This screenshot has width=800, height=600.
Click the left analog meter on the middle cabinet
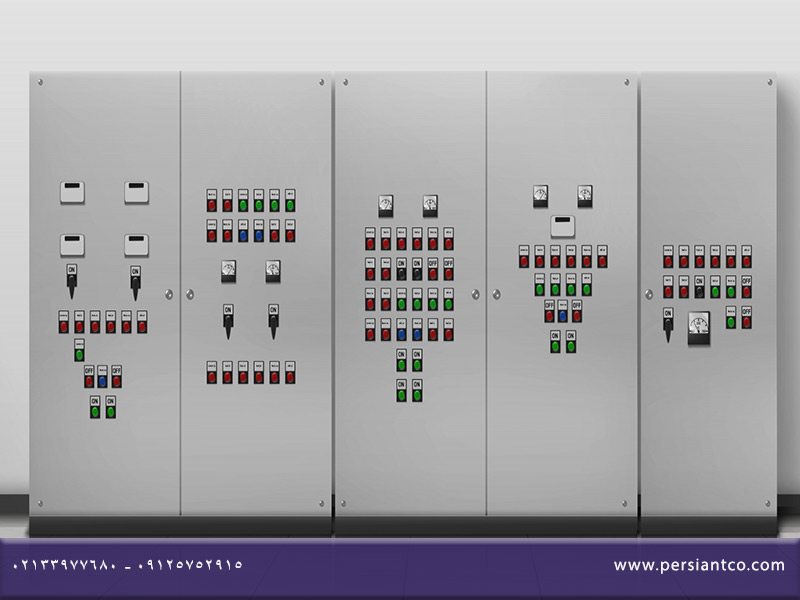(x=386, y=206)
